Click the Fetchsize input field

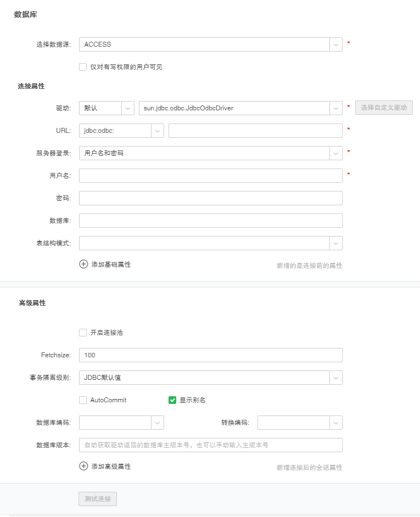coord(210,355)
